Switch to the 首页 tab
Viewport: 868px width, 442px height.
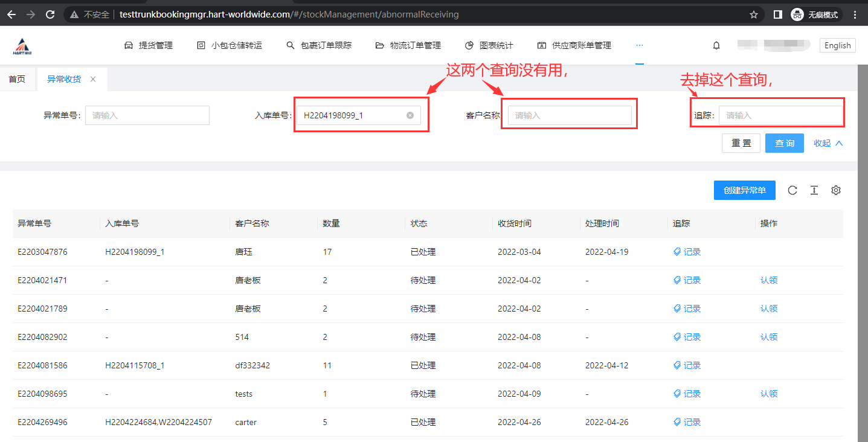pos(18,79)
